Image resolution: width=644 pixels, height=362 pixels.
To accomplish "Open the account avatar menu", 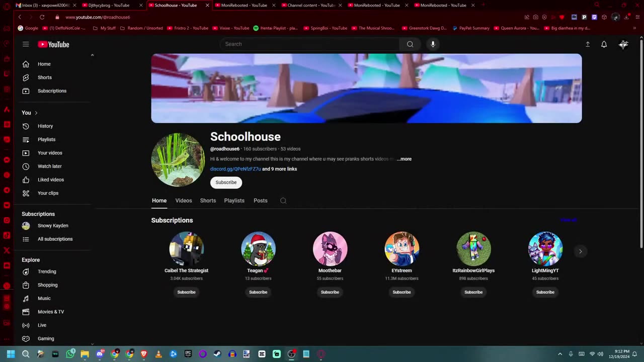I will pyautogui.click(x=623, y=44).
